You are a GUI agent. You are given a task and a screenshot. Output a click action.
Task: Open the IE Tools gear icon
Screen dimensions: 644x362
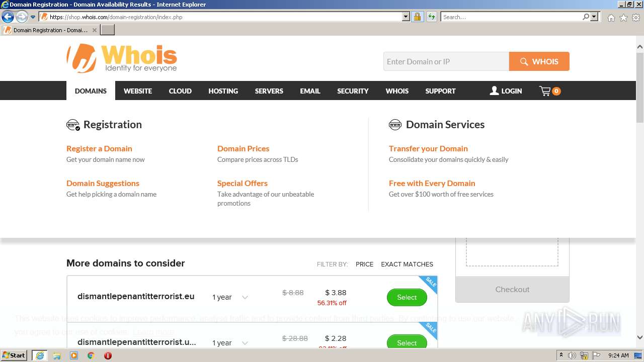tap(636, 17)
